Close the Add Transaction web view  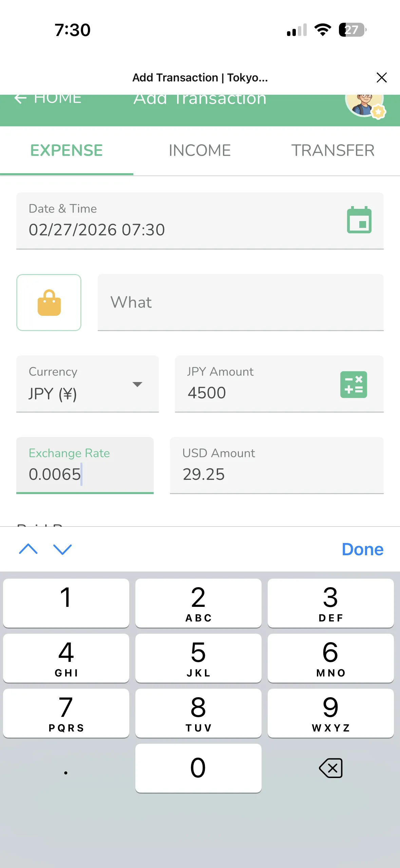click(382, 77)
